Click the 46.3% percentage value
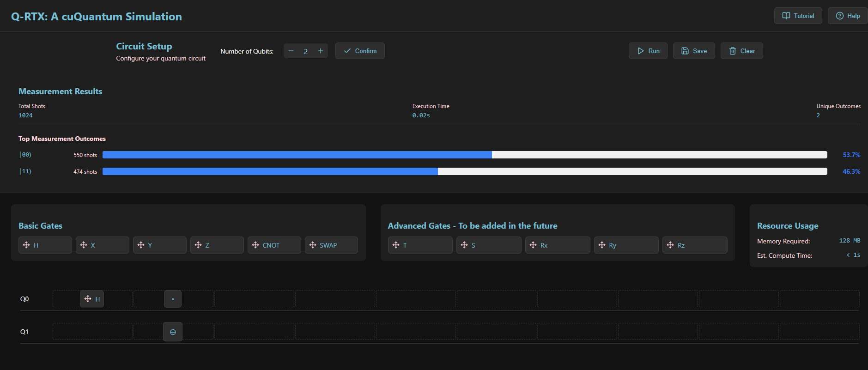 [851, 171]
